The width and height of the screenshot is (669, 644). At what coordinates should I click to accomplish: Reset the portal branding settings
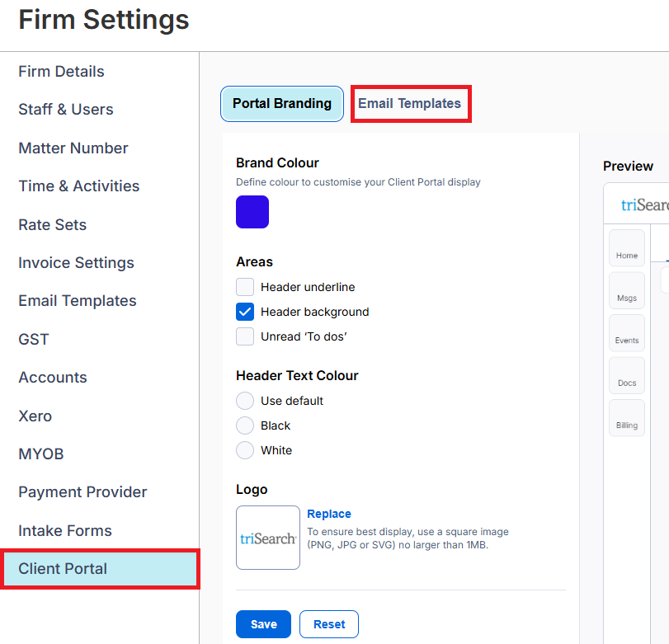point(329,624)
